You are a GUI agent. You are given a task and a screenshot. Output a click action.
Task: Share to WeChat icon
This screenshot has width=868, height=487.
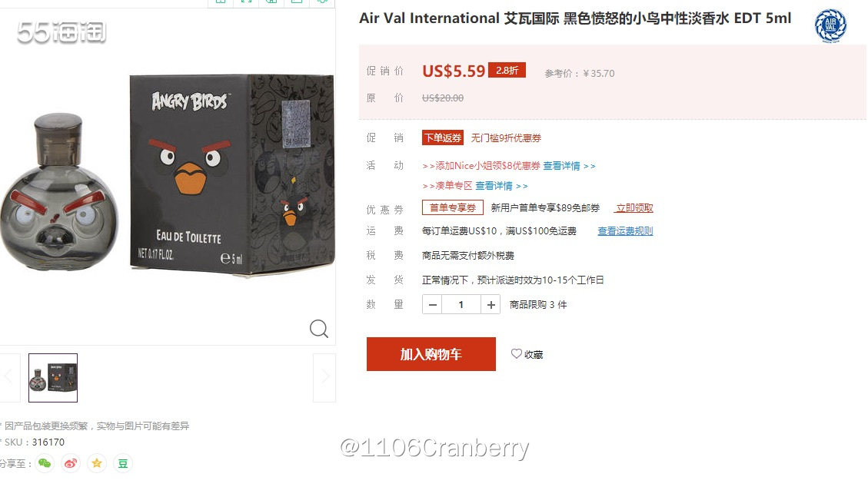click(x=45, y=463)
